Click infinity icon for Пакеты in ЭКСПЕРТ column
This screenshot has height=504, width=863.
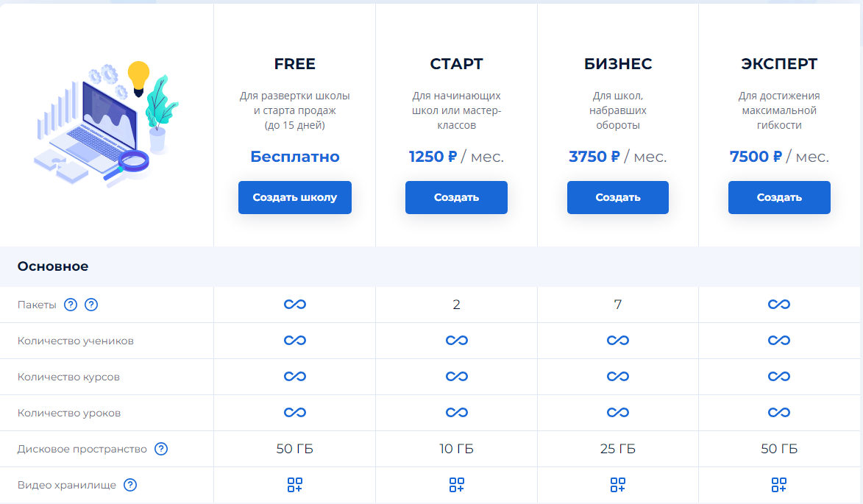tap(778, 305)
